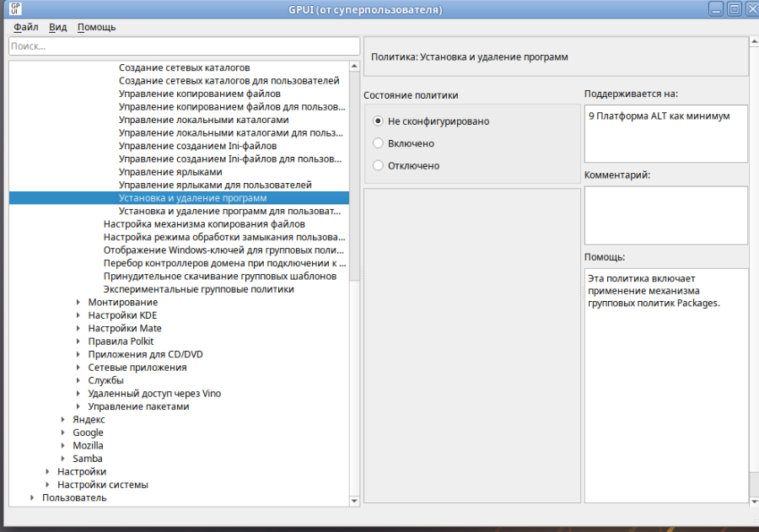
Task: Minimize the GPUI window
Action: 716,8
